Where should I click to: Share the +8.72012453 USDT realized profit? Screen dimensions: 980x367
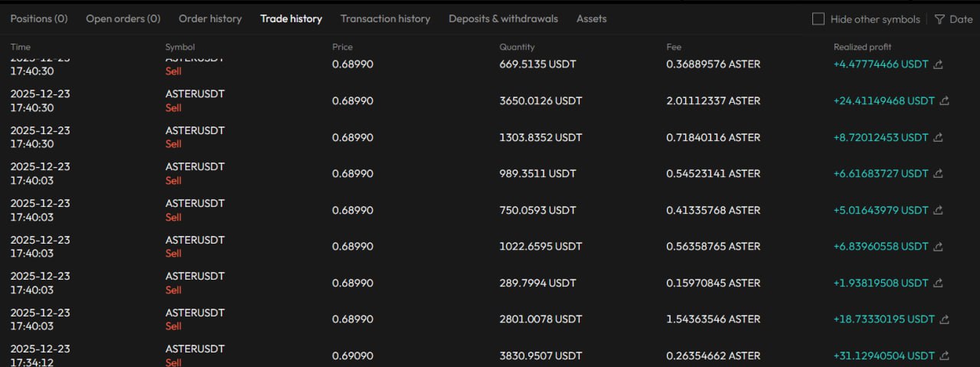pyautogui.click(x=939, y=137)
